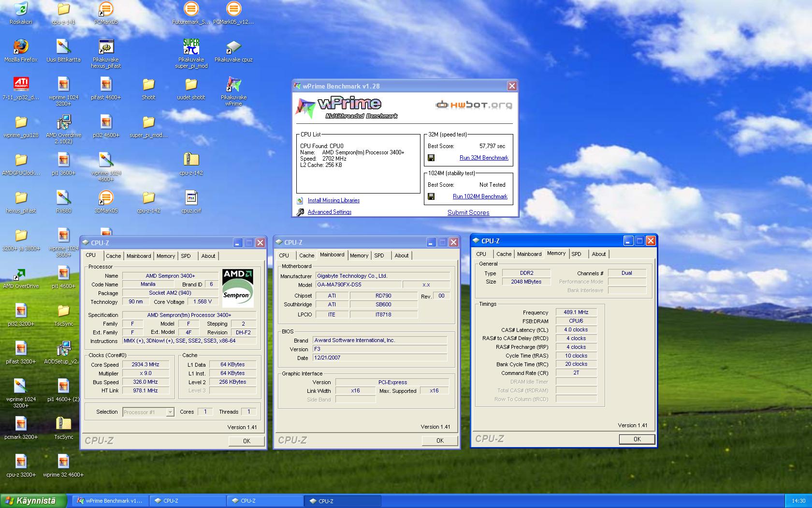Open SPD tab in CPU-Z Memory window
812x508 pixels.
tap(577, 254)
